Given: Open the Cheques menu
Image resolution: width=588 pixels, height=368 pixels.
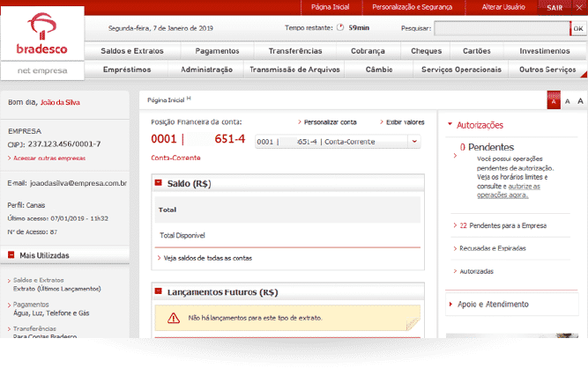Looking at the screenshot, I should 426,51.
